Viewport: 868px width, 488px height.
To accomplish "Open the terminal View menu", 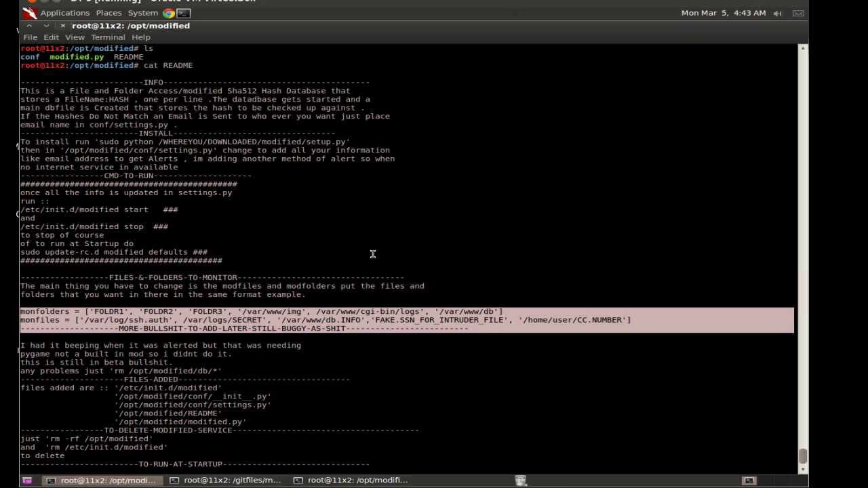I will click(x=75, y=37).
